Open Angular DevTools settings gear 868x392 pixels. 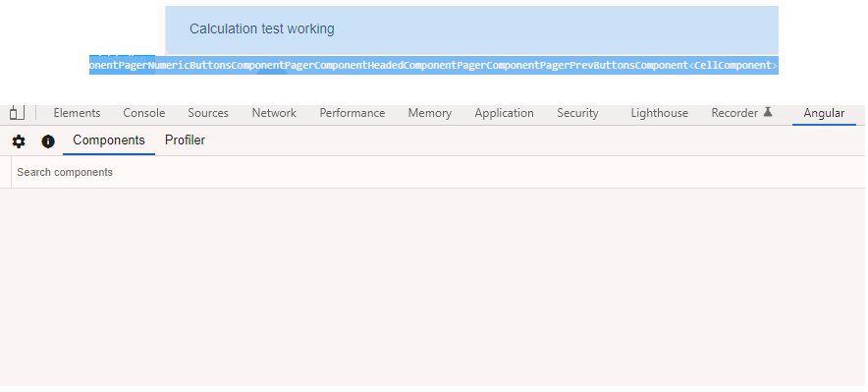[19, 141]
